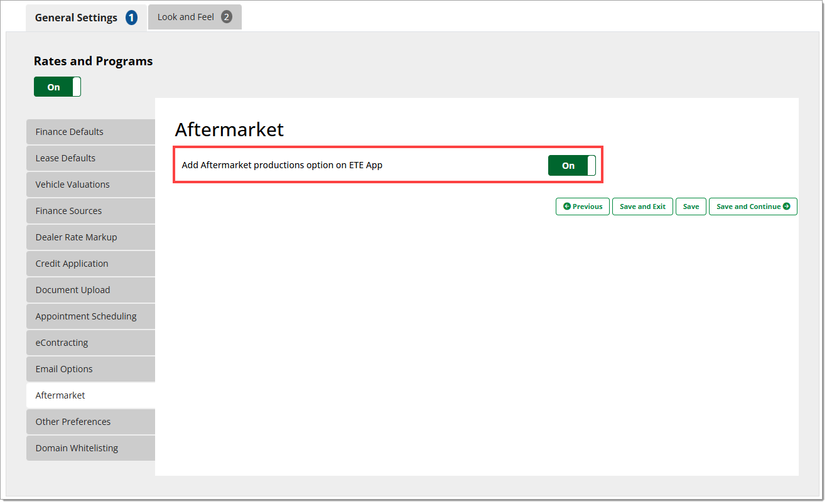Image resolution: width=827 pixels, height=504 pixels.
Task: Open Dealer Rate Markup settings
Action: tap(90, 237)
